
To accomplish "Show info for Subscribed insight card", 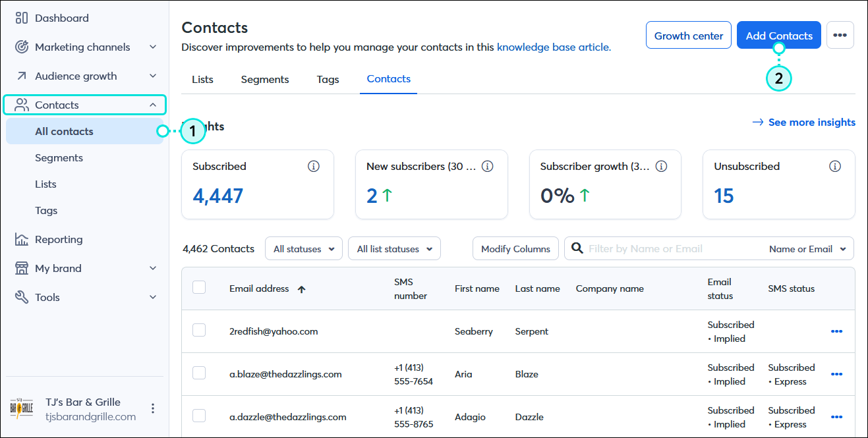I will pyautogui.click(x=314, y=167).
